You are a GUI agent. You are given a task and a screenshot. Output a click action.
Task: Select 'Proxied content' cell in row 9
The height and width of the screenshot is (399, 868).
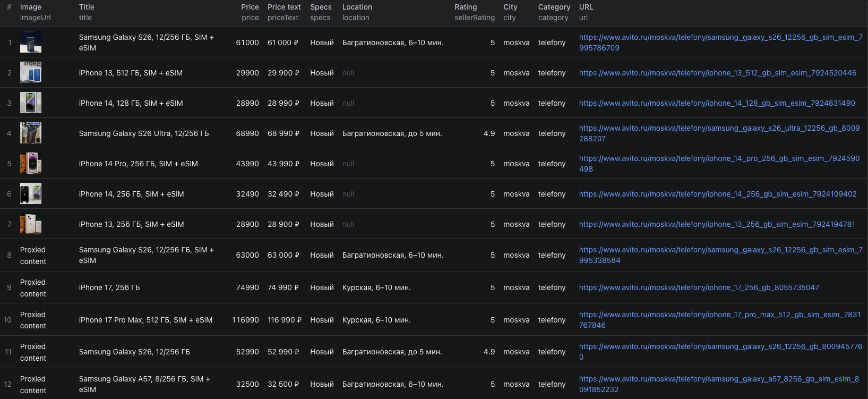click(33, 288)
